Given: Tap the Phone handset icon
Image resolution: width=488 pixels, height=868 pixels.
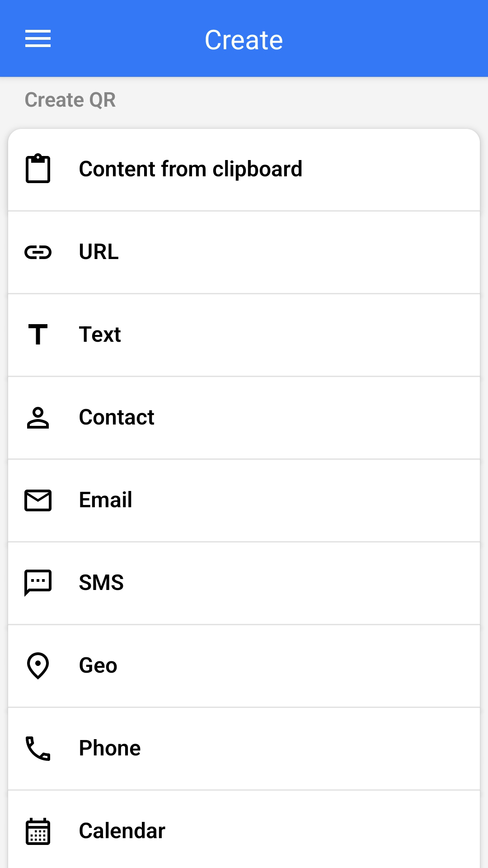Looking at the screenshot, I should pyautogui.click(x=38, y=748).
